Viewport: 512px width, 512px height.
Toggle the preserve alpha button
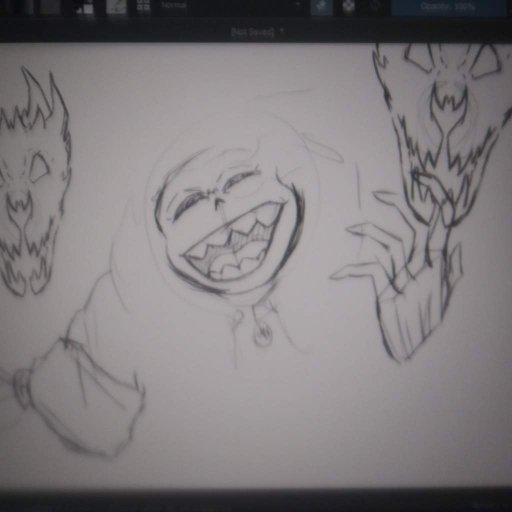(349, 7)
